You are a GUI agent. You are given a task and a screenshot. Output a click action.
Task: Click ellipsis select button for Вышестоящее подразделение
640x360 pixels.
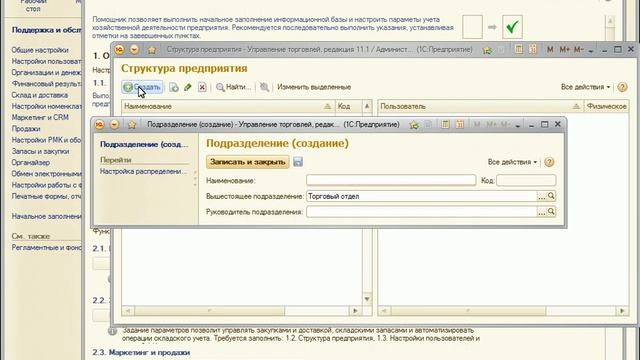(541, 196)
